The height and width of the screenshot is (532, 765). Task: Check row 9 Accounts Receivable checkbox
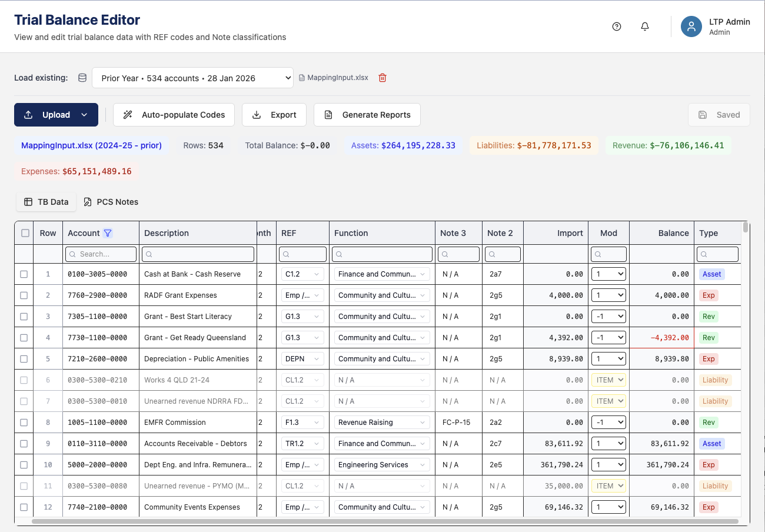[x=24, y=444]
